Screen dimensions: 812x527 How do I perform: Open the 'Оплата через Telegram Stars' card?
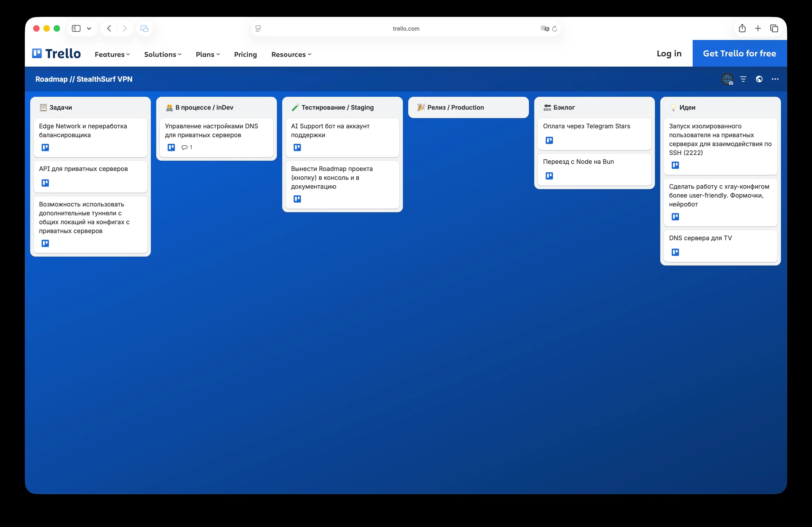point(587,126)
